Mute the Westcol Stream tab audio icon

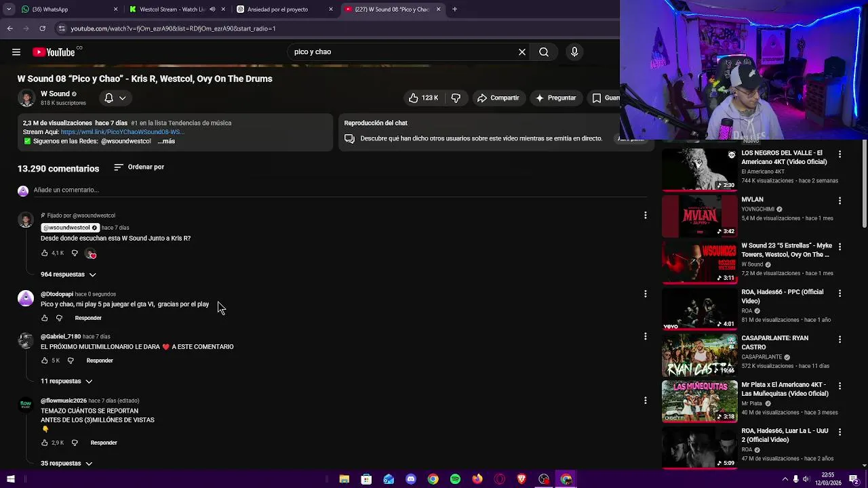pyautogui.click(x=212, y=9)
